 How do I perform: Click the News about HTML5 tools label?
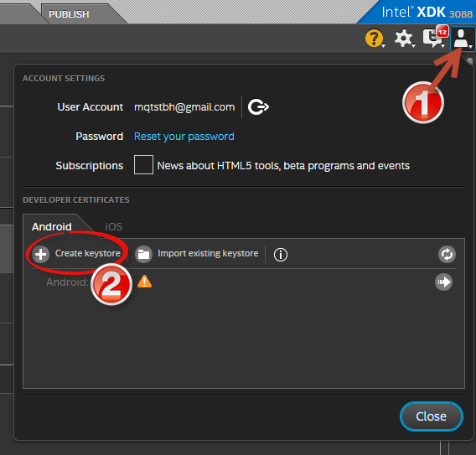[x=283, y=166]
